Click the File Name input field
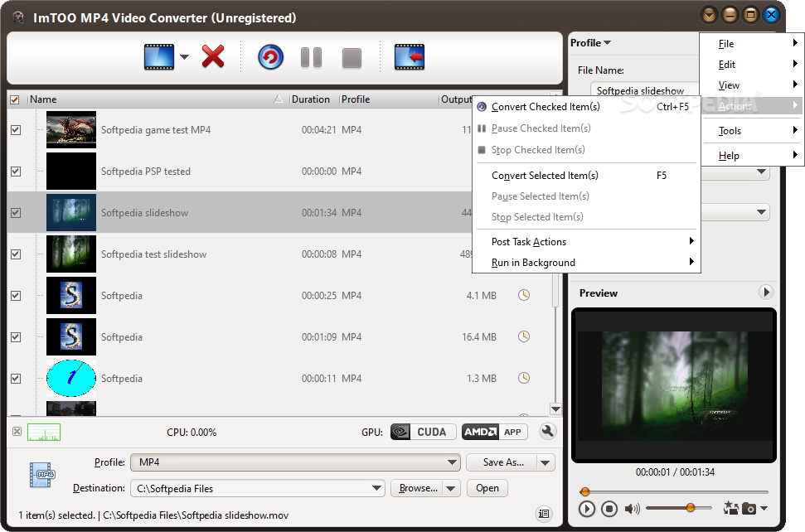 pyautogui.click(x=645, y=90)
